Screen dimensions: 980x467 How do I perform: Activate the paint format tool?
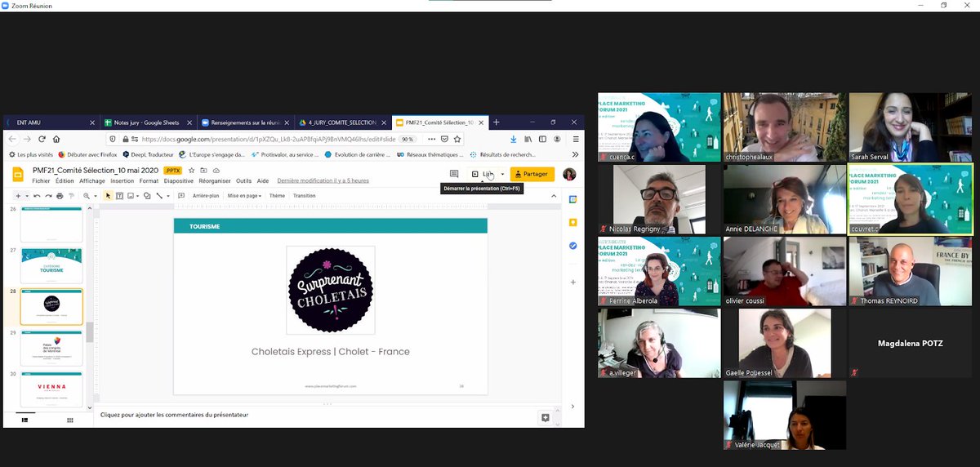pos(71,196)
